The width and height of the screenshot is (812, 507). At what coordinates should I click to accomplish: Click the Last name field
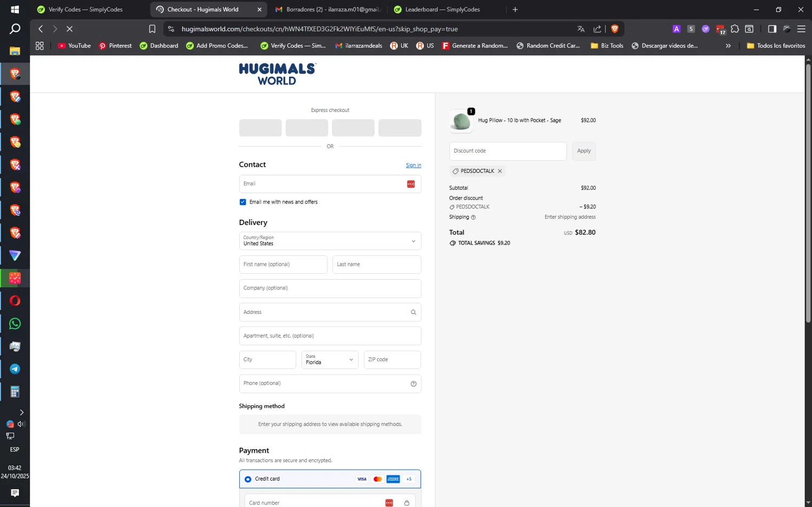[377, 265]
